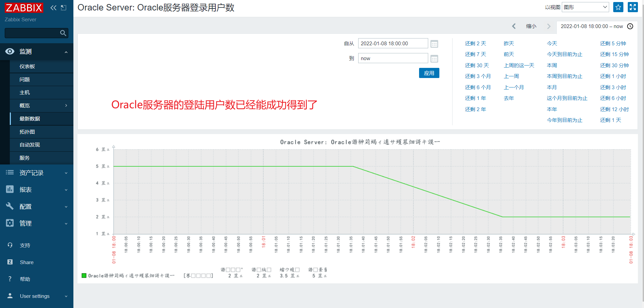This screenshot has height=308, width=644.
Task: Select the 本周 time range option
Action: [552, 65]
